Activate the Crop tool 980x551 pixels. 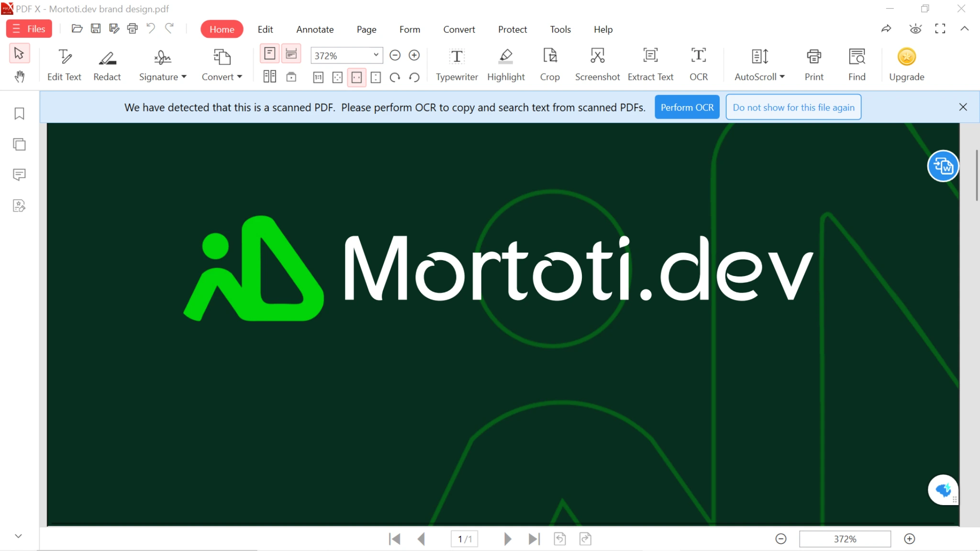coord(550,65)
